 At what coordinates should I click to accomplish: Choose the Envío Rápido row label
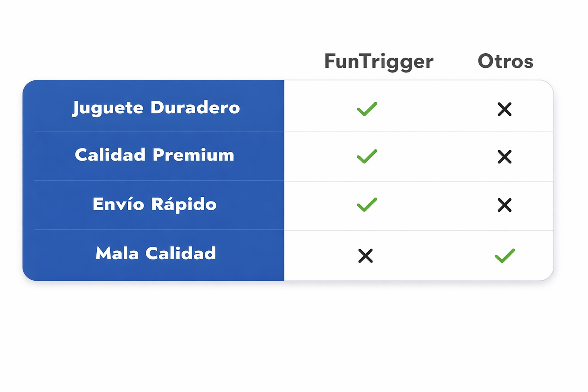point(154,204)
